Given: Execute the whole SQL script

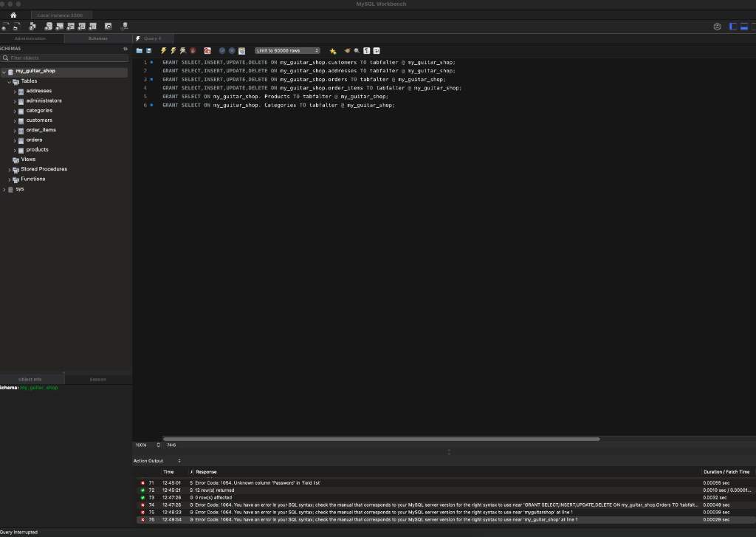Looking at the screenshot, I should coord(163,51).
